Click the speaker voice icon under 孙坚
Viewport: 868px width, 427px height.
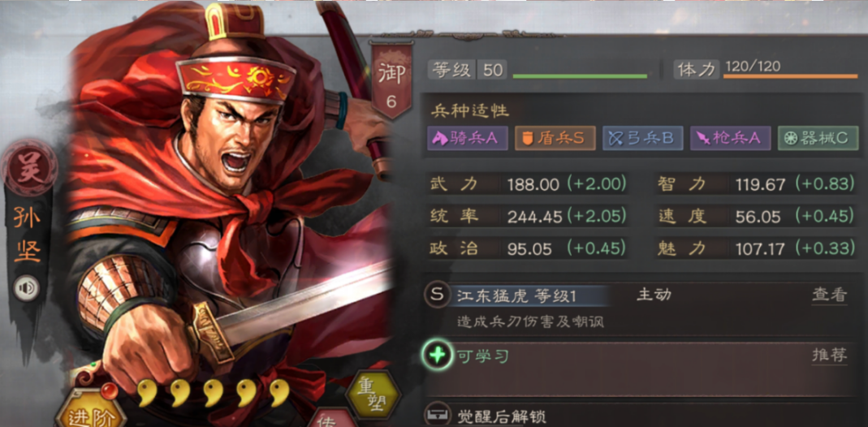[27, 287]
